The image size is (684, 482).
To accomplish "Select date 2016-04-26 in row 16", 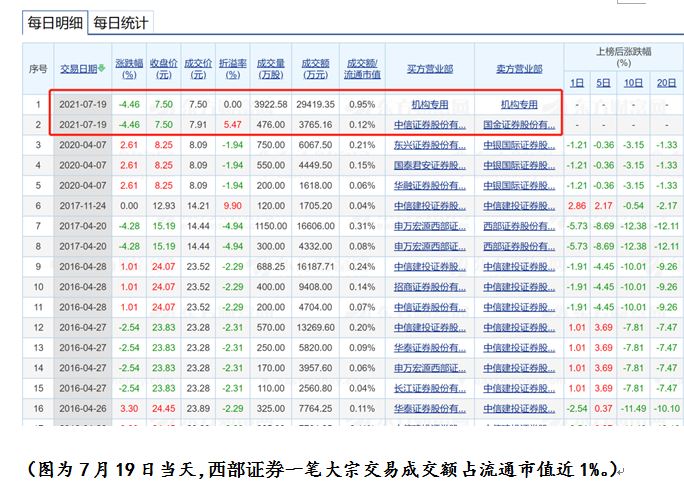I will pos(83,409).
